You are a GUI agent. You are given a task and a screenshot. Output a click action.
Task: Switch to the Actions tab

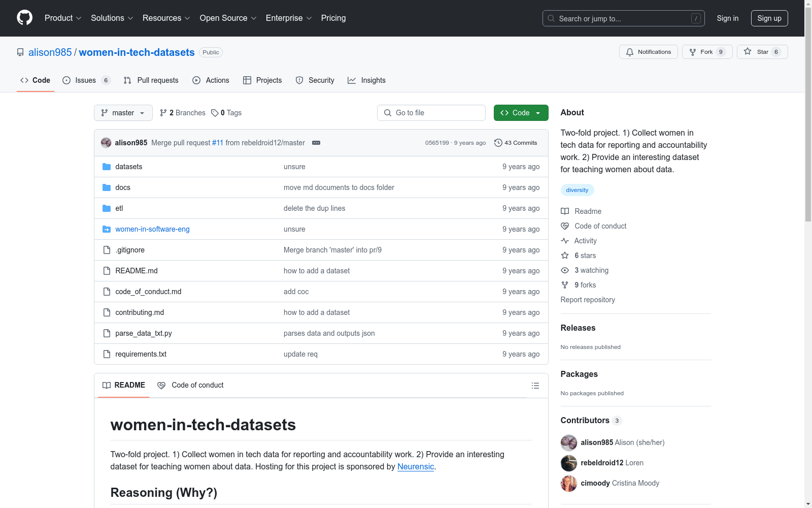(x=211, y=80)
